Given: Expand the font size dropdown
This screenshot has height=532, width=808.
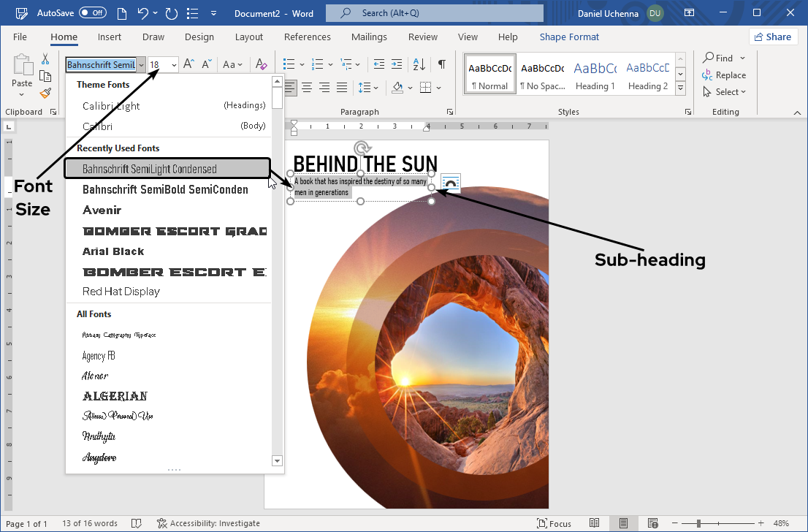Looking at the screenshot, I should pos(174,65).
